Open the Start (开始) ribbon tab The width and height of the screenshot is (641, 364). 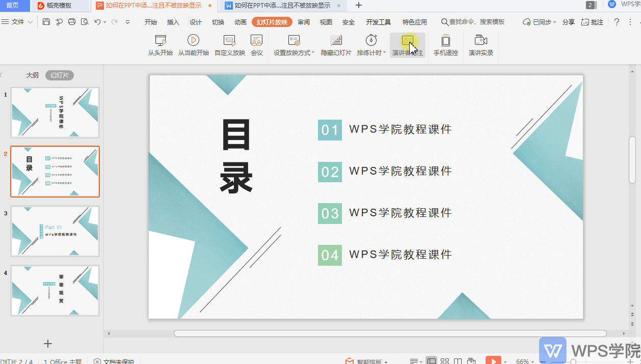coord(151,22)
